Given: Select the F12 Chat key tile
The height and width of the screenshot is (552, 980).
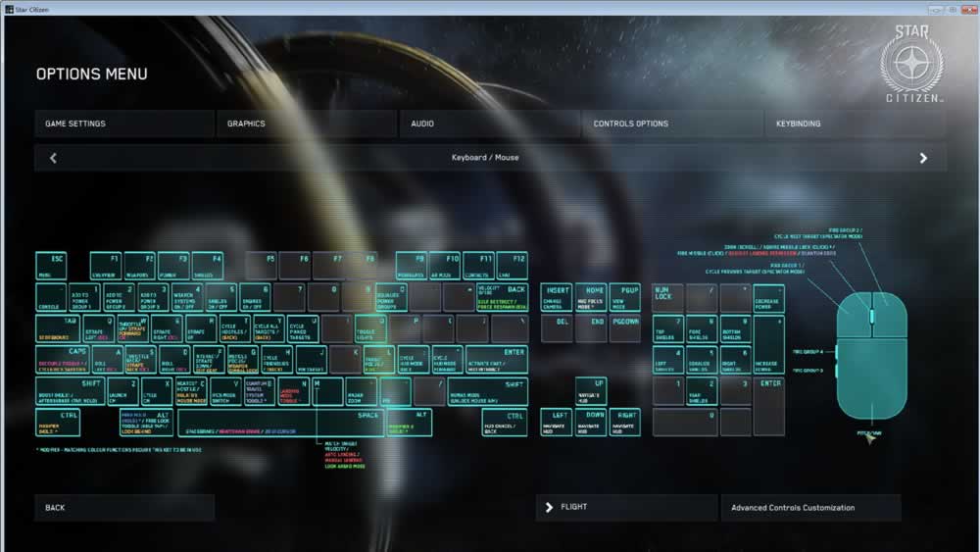Looking at the screenshot, I should 513,266.
